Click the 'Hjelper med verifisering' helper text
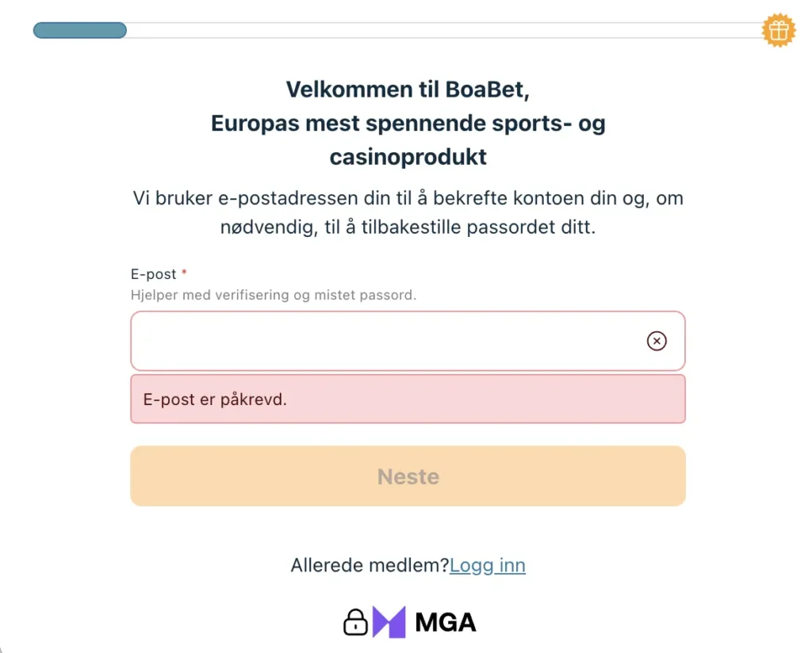The height and width of the screenshot is (653, 812). 273,295
